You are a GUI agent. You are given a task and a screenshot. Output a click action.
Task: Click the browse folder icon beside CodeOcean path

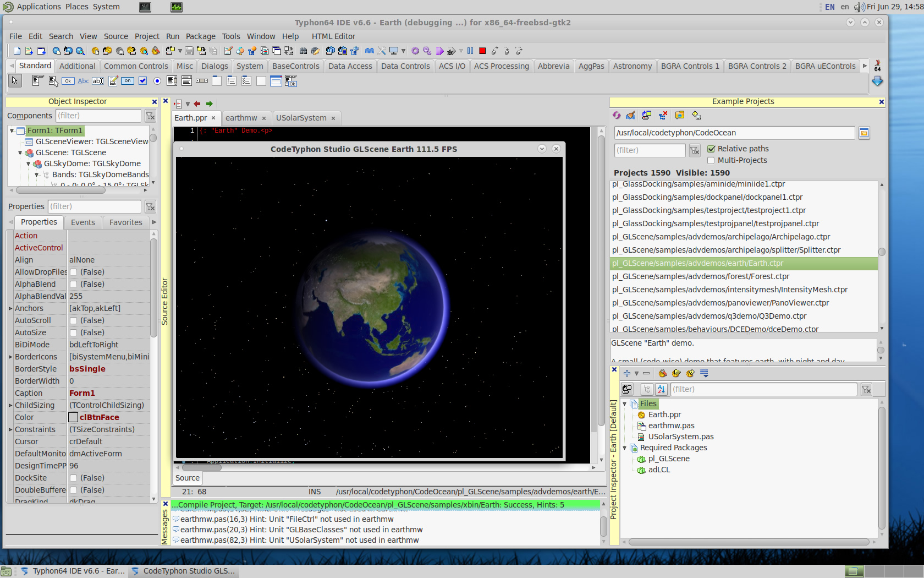(864, 133)
